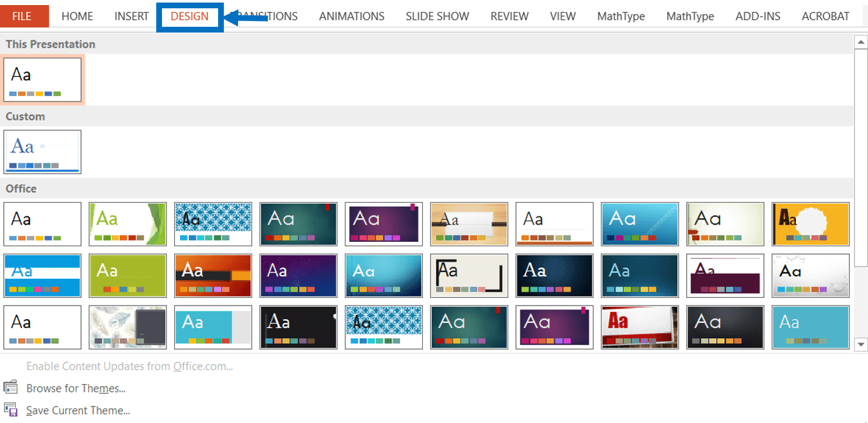Apply the leaf-pattern theme with gray panel
The width and height of the screenshot is (868, 423).
(128, 327)
